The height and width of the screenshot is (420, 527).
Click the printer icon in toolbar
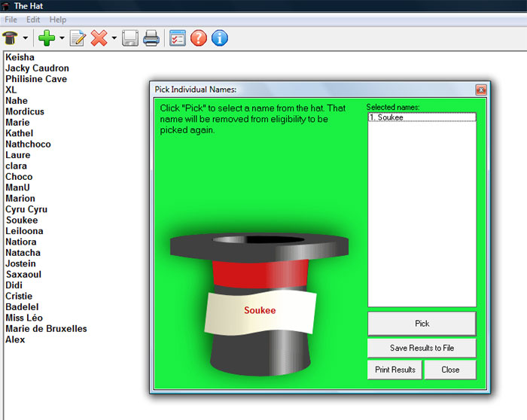(x=151, y=38)
